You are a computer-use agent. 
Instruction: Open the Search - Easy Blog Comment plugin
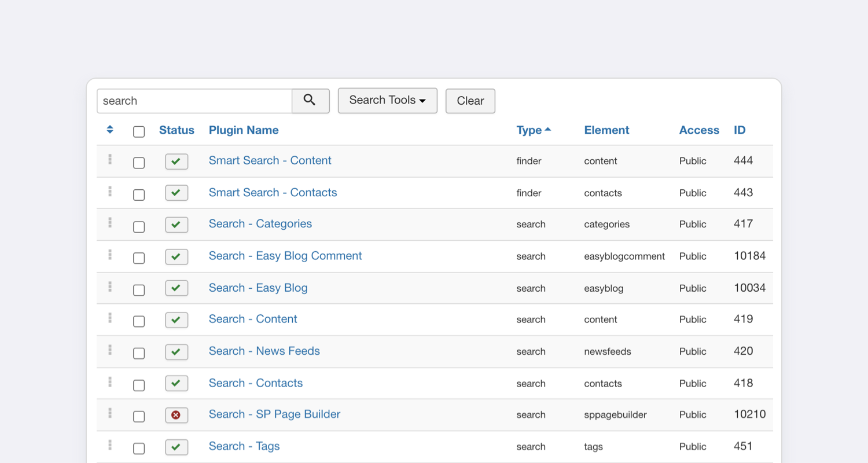pos(285,256)
